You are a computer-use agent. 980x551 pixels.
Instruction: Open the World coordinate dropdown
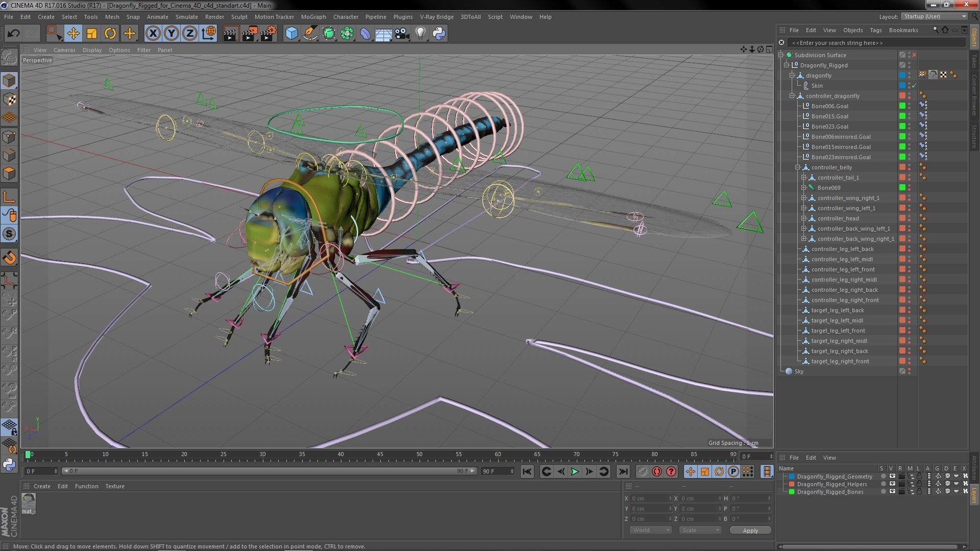point(651,531)
